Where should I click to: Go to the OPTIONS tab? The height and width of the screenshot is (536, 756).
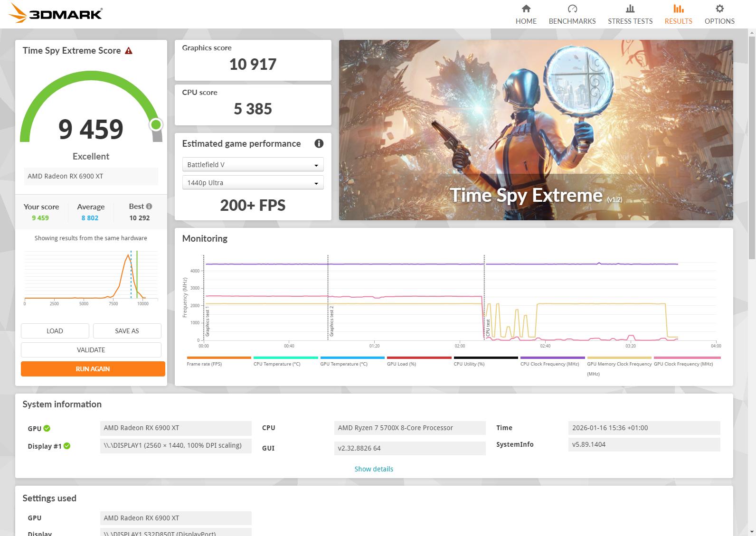coord(719,14)
